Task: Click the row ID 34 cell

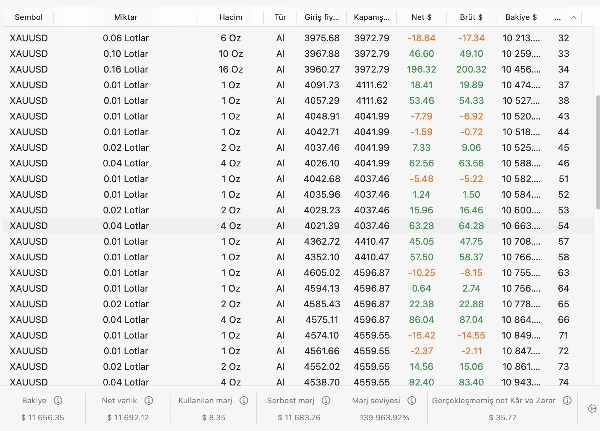Action: click(563, 69)
